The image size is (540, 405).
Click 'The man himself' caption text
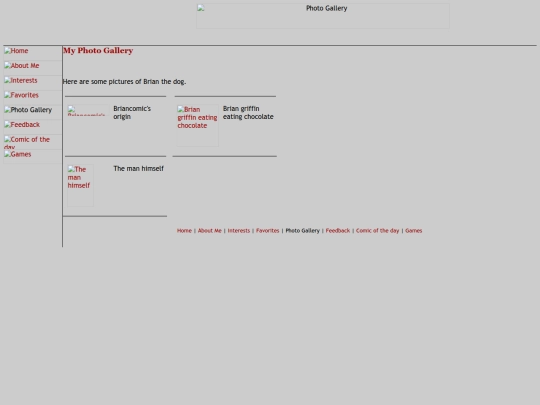coord(138,168)
